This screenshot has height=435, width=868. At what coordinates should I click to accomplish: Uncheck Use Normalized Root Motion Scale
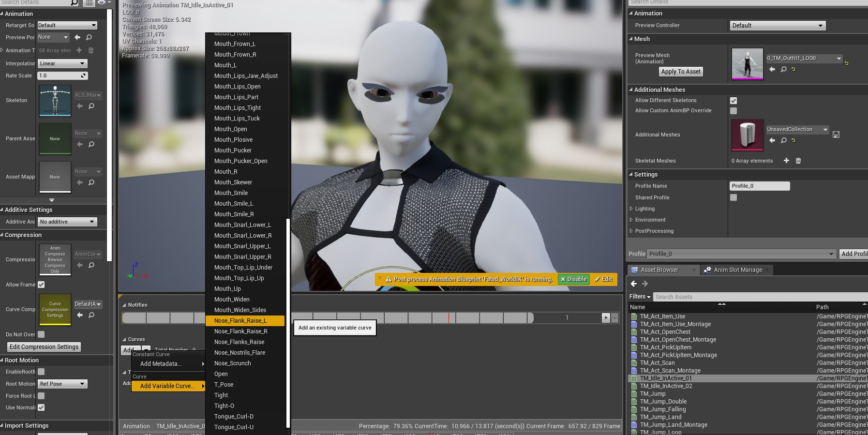point(41,407)
